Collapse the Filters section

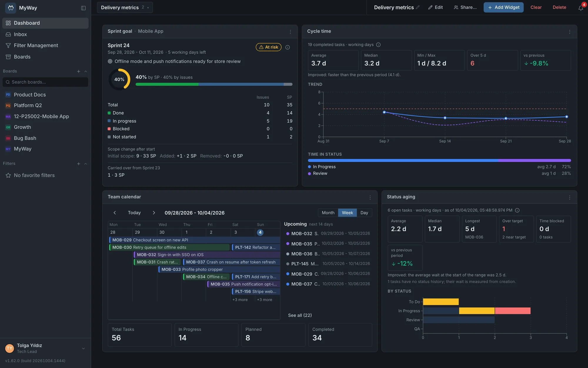pos(86,164)
